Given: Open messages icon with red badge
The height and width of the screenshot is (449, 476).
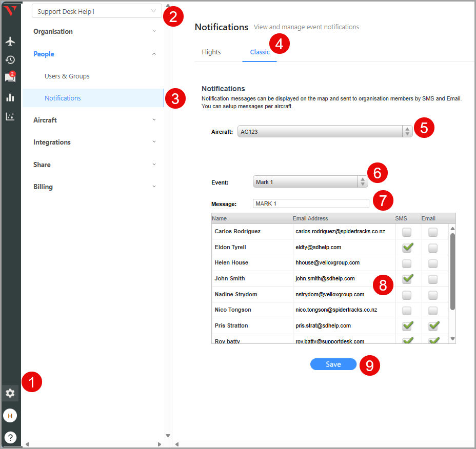Looking at the screenshot, I should pyautogui.click(x=10, y=78).
